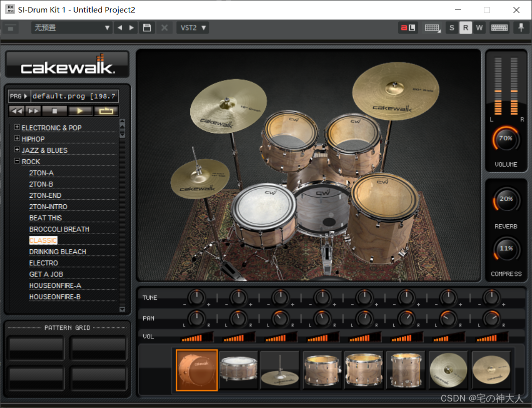Click the bottom-left pattern grid slot
Viewport: 532px width, 408px height.
coord(36,377)
